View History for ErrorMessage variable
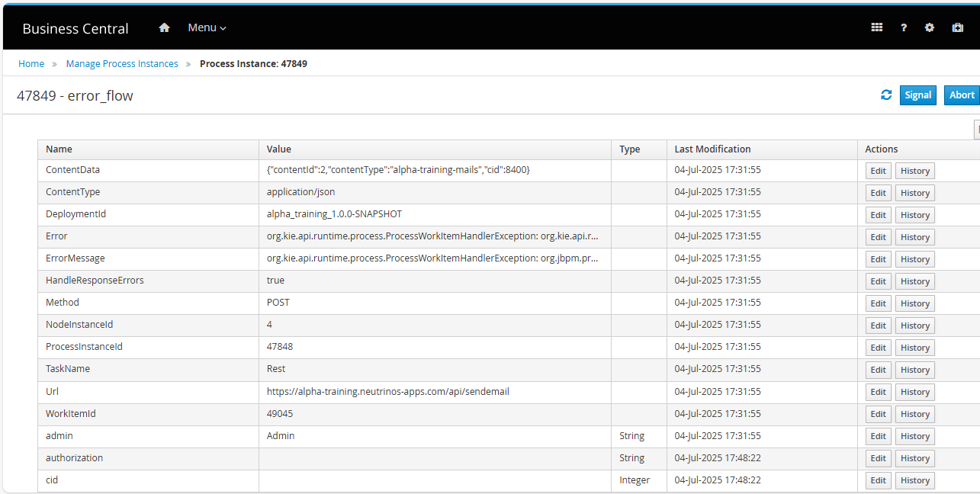The width and height of the screenshot is (980, 494). 914,259
